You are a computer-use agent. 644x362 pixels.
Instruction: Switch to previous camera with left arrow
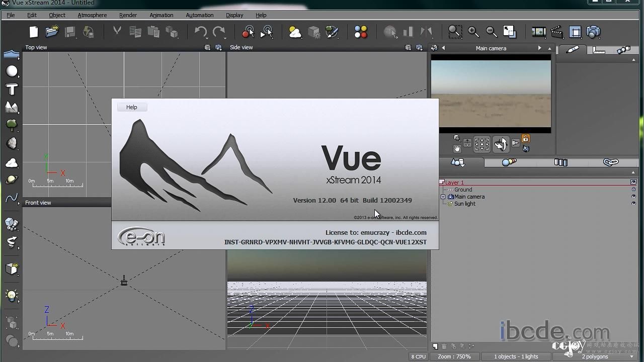coord(443,48)
